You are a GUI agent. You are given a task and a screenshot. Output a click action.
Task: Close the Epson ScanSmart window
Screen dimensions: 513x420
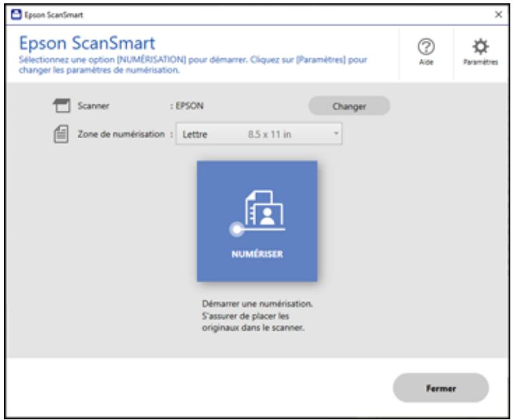pos(498,14)
